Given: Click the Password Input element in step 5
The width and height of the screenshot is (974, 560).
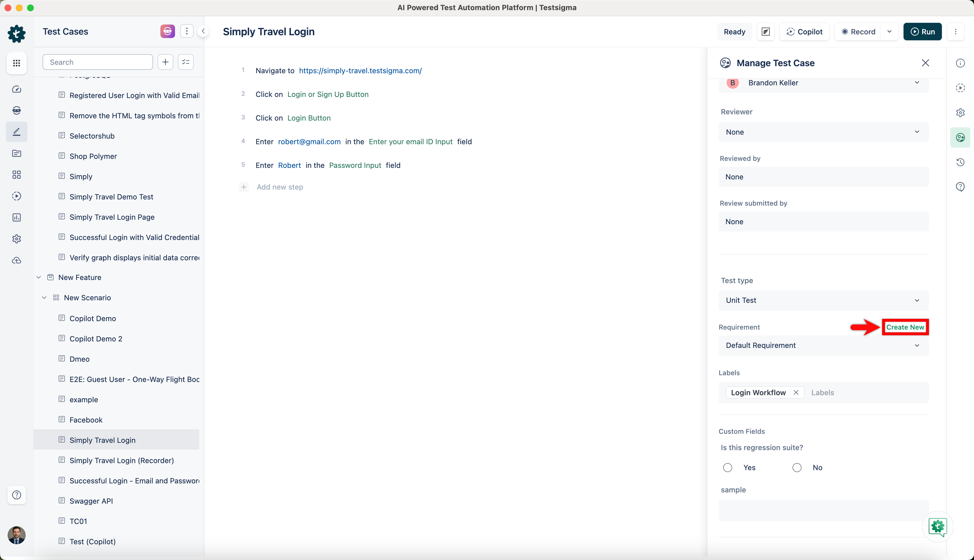Looking at the screenshot, I should click(355, 165).
